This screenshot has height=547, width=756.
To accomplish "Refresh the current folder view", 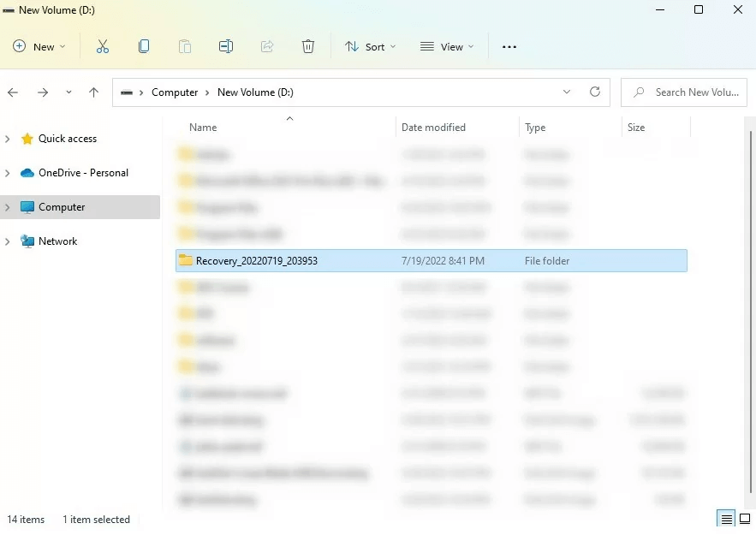I will (x=595, y=92).
